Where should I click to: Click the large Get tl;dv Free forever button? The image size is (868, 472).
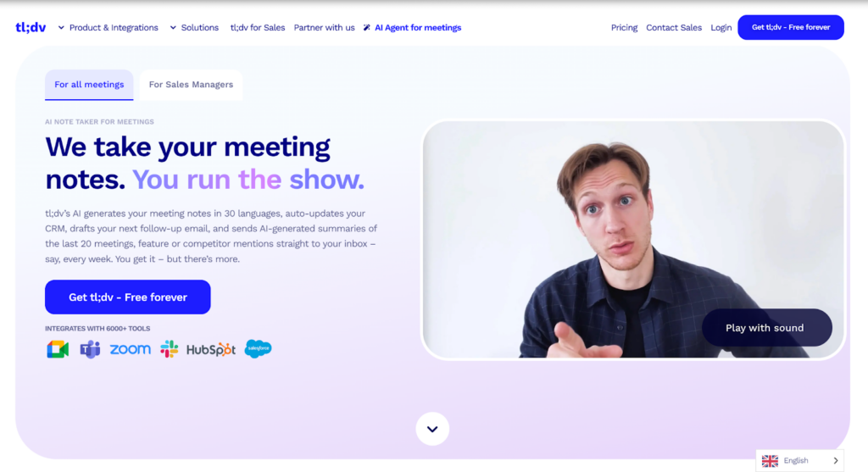pos(128,297)
